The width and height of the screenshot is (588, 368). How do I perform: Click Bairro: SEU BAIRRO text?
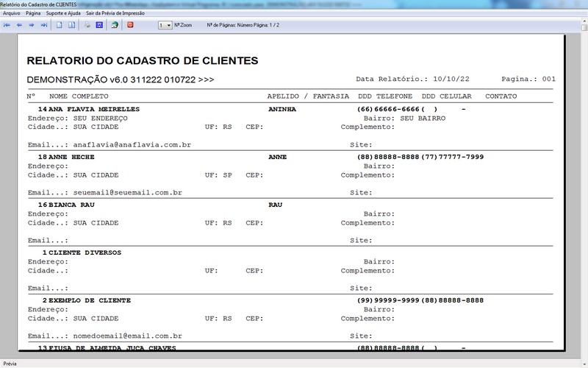[405, 118]
